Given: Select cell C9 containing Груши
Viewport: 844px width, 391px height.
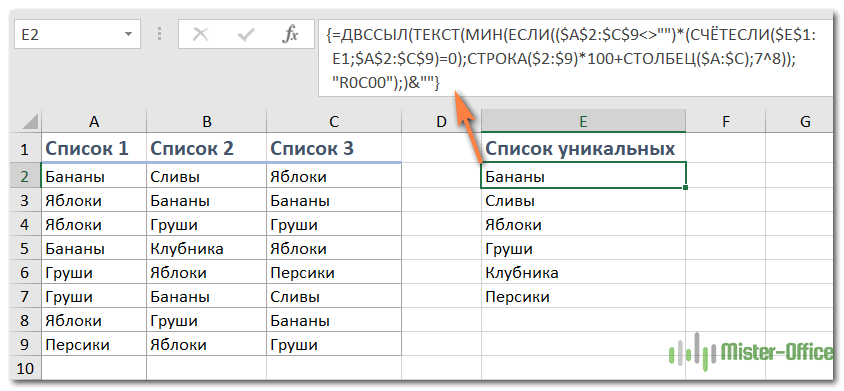Looking at the screenshot, I should 334,345.
